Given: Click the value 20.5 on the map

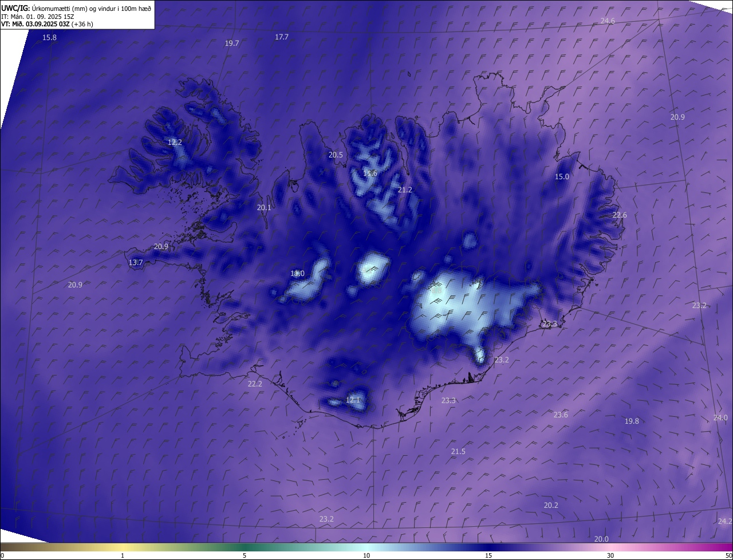Looking at the screenshot, I should pyautogui.click(x=336, y=155).
